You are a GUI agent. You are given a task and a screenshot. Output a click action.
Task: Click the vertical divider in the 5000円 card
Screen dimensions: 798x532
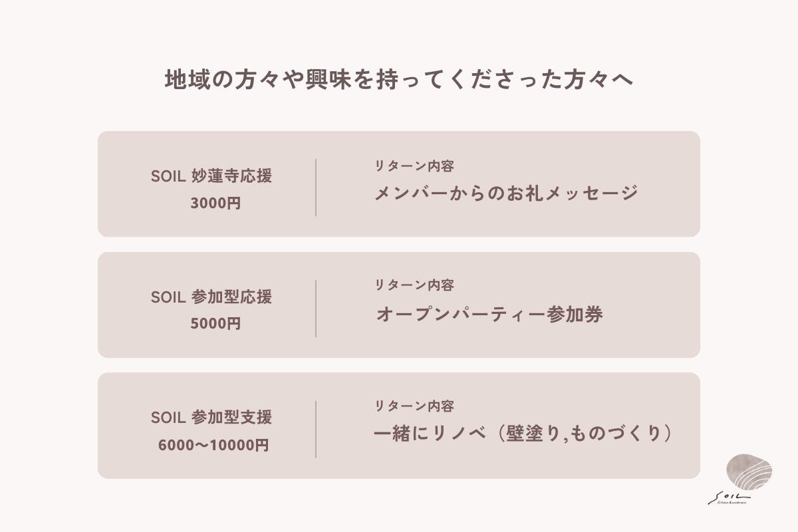pos(316,308)
